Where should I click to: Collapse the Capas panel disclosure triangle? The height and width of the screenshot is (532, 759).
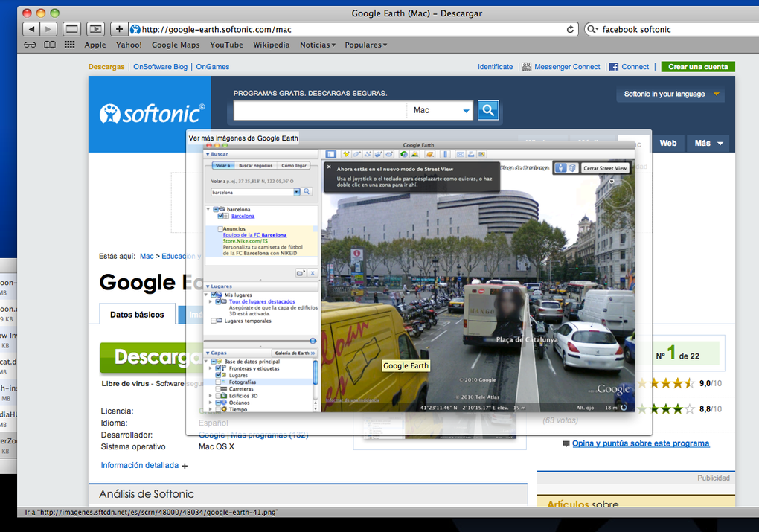(208, 353)
